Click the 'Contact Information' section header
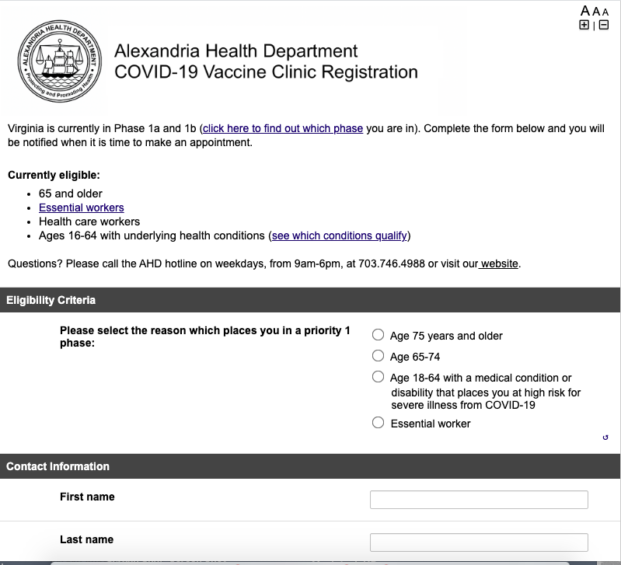Screen dimensions: 621x565 [x=57, y=466]
